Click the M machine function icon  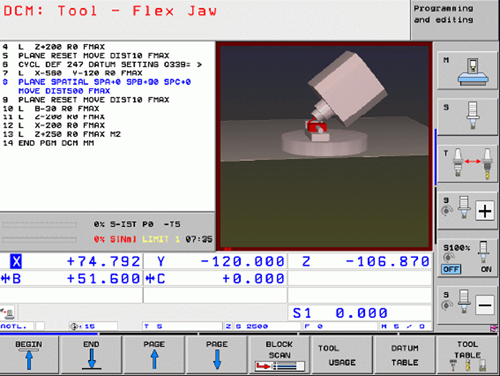pos(467,70)
